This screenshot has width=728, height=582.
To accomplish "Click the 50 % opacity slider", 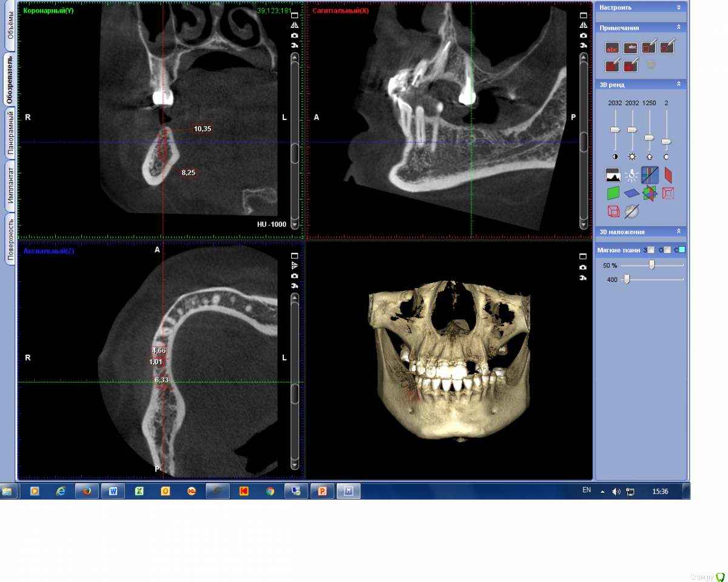I will pyautogui.click(x=652, y=265).
